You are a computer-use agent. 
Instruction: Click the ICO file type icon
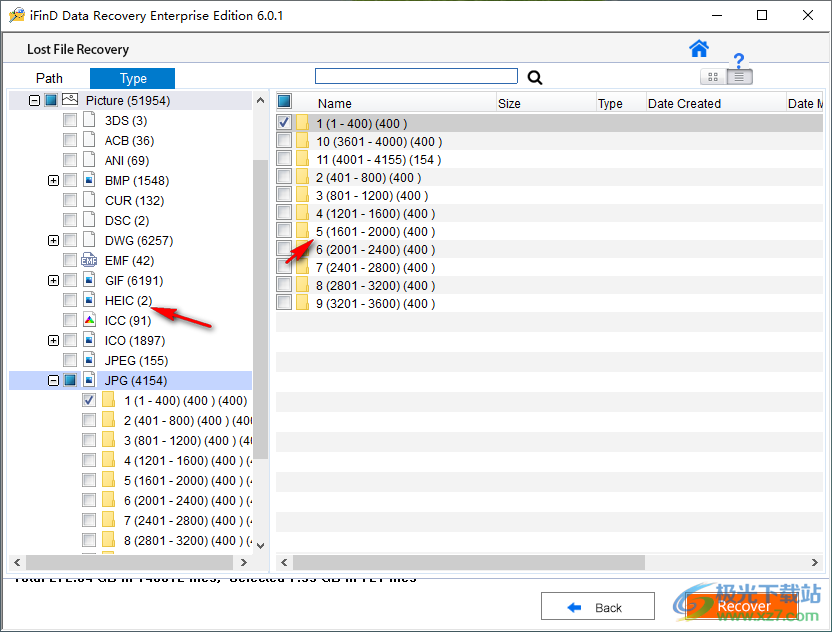(89, 340)
